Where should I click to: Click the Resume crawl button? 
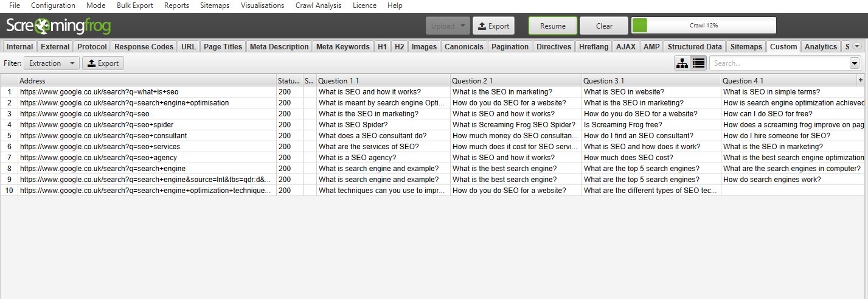(x=553, y=26)
